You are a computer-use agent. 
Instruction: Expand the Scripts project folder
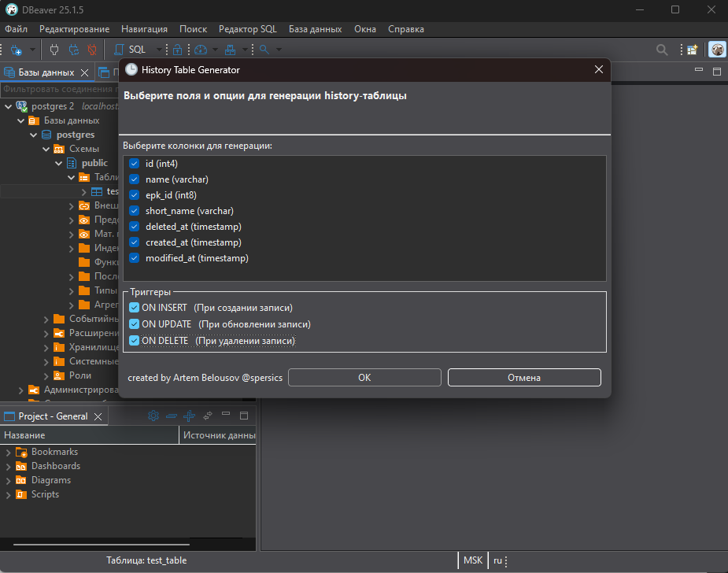click(8, 495)
